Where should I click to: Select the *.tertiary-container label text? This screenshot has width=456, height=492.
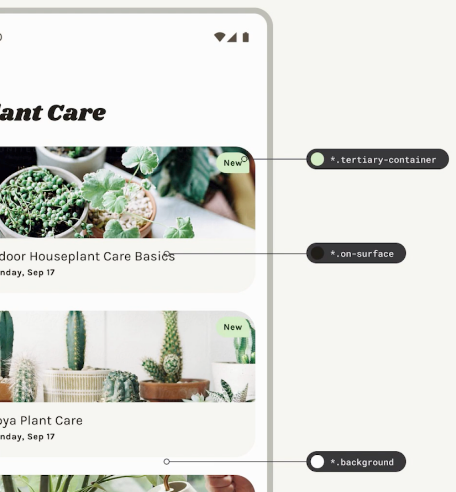click(383, 160)
